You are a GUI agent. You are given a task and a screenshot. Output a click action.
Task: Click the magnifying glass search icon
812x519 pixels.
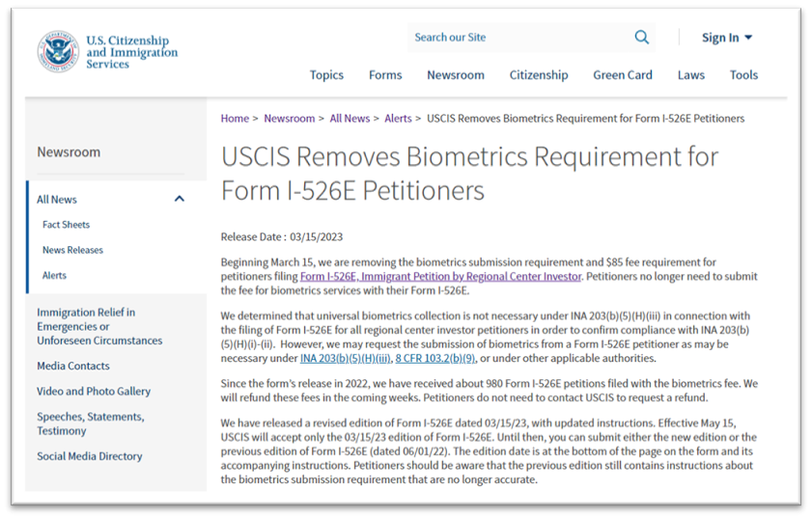coord(642,38)
